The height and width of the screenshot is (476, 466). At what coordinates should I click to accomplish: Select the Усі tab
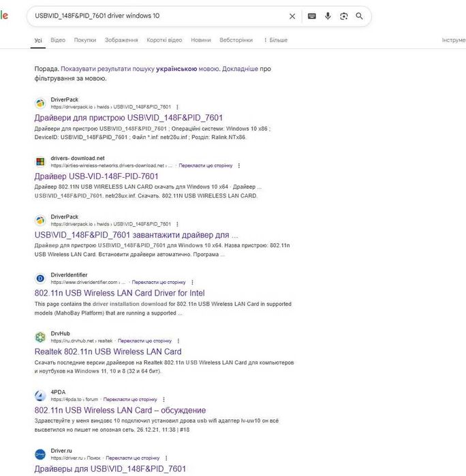pyautogui.click(x=38, y=40)
